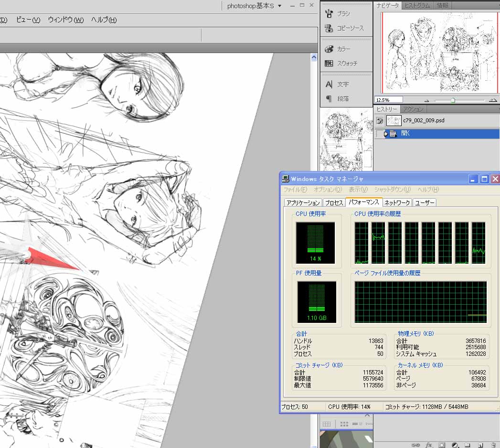Click the ページ ファイル使用量の履歴 graph
This screenshot has width=500, height=448.
point(421,302)
